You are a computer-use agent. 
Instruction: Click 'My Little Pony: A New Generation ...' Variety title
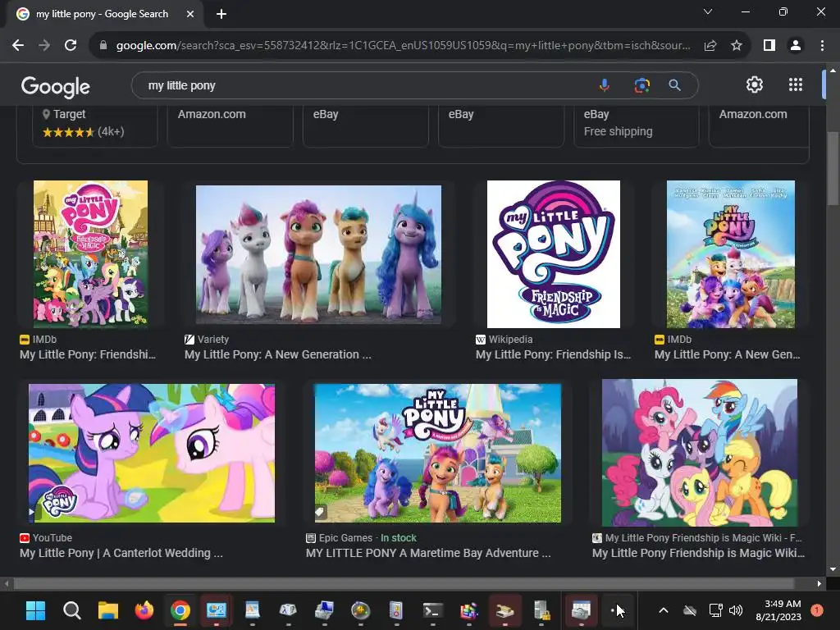[277, 354]
